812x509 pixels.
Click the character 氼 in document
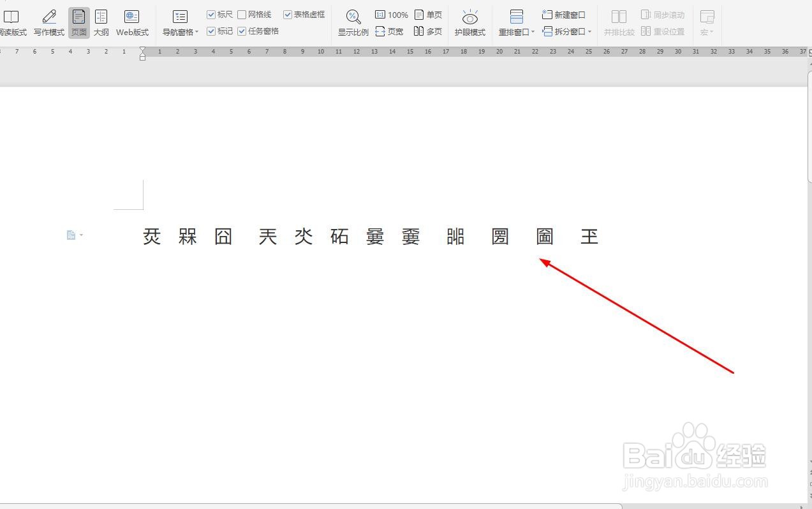[x=304, y=237]
